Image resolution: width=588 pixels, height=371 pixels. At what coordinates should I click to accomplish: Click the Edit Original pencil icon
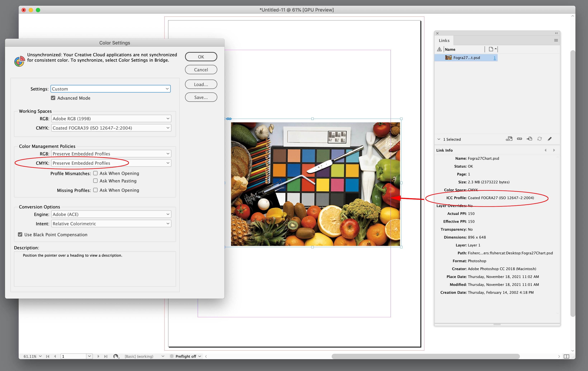tap(550, 139)
